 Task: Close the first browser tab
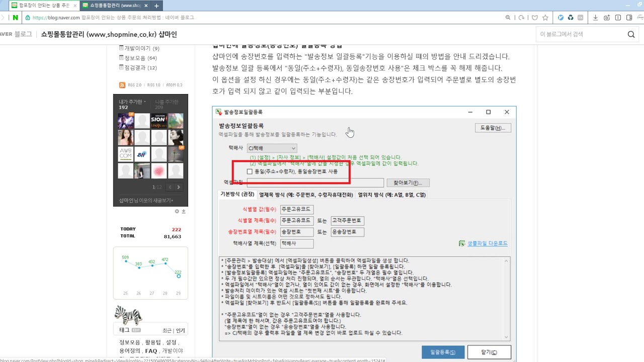tap(74, 6)
